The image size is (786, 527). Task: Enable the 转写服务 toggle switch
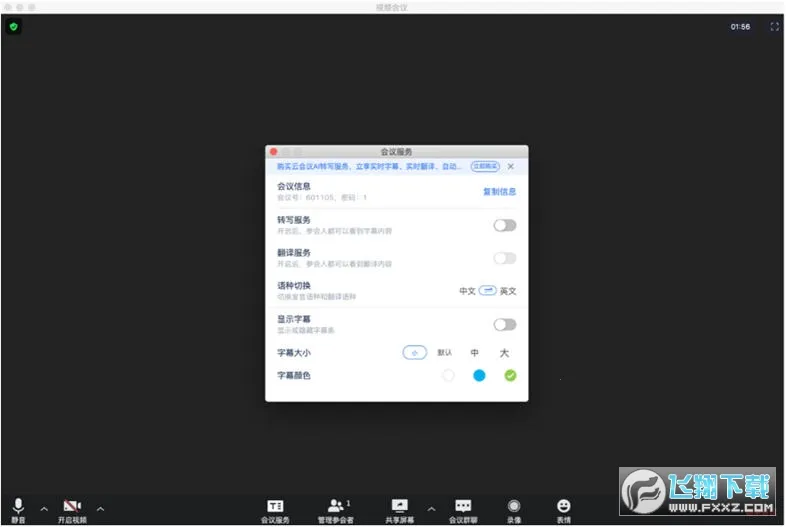tap(505, 225)
